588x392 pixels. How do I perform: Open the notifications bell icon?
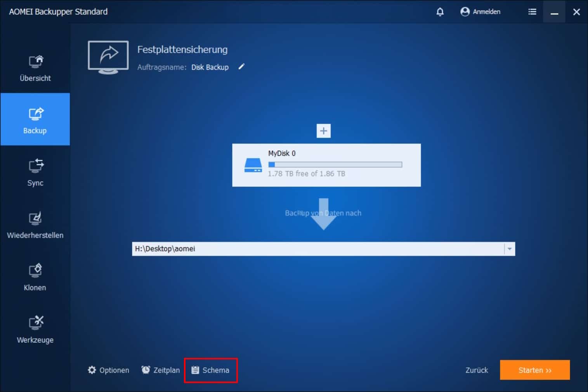click(x=440, y=12)
